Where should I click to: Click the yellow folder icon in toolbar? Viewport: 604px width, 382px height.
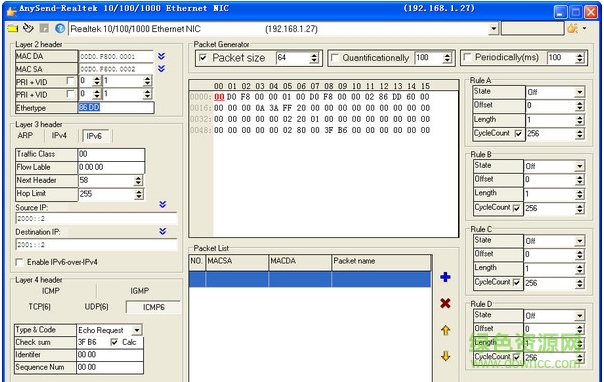pos(13,28)
